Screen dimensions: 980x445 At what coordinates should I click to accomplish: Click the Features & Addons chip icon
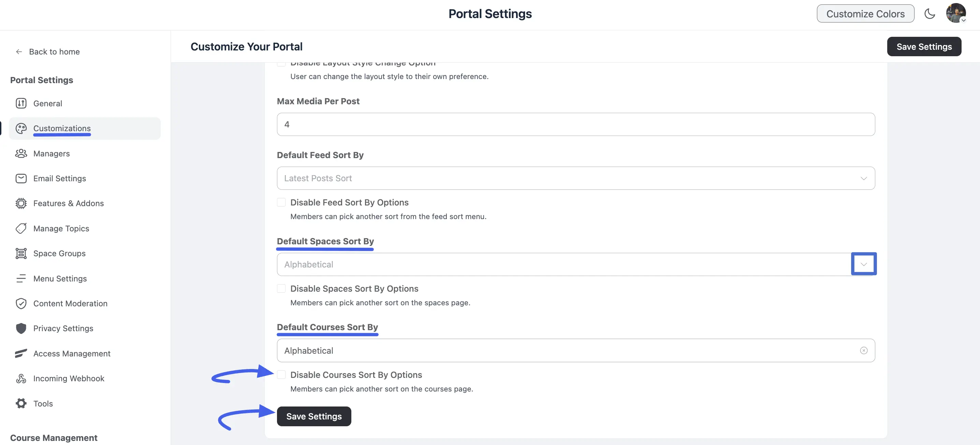[21, 203]
